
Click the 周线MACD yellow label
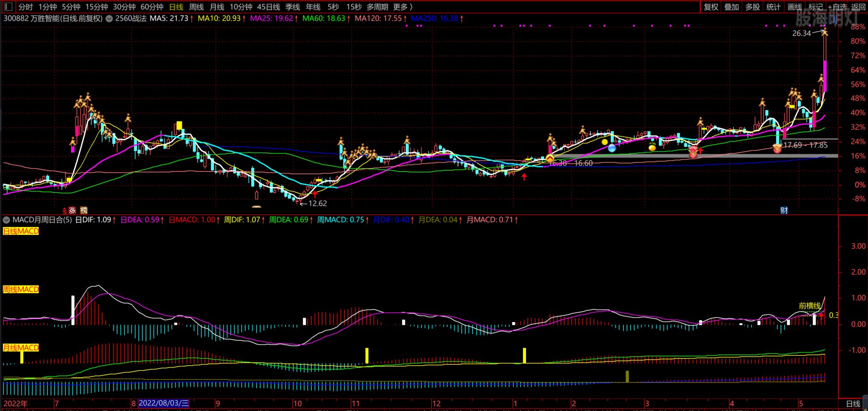click(x=21, y=289)
